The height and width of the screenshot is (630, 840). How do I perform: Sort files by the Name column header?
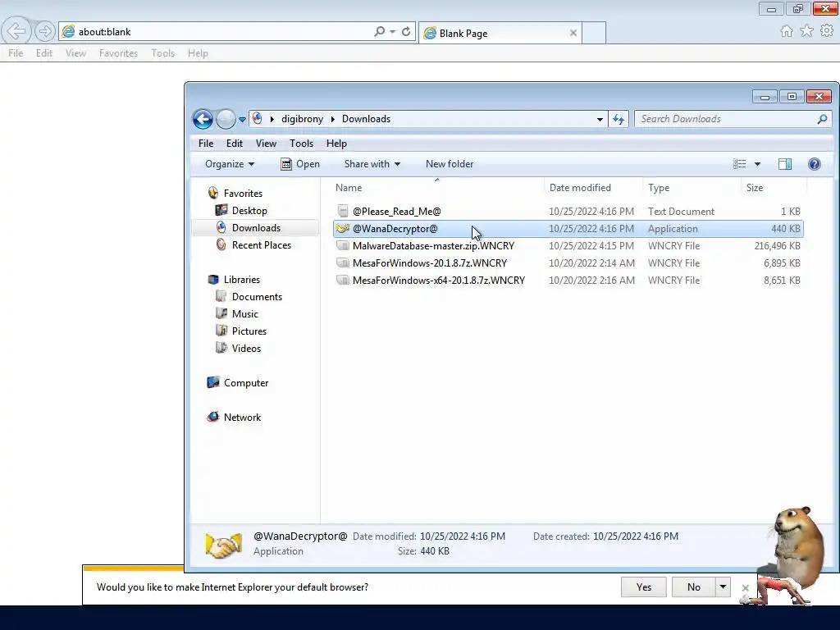point(437,188)
